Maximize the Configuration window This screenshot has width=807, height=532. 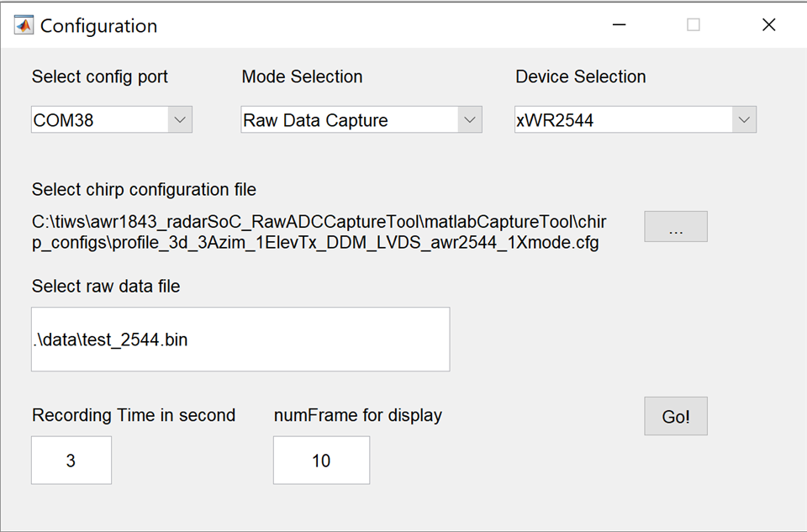694,24
